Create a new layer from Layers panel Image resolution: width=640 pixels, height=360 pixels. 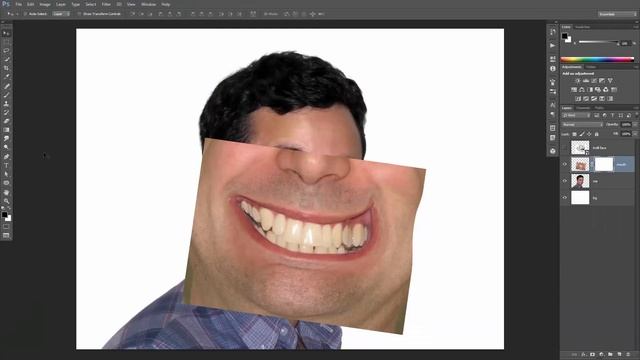(x=619, y=354)
